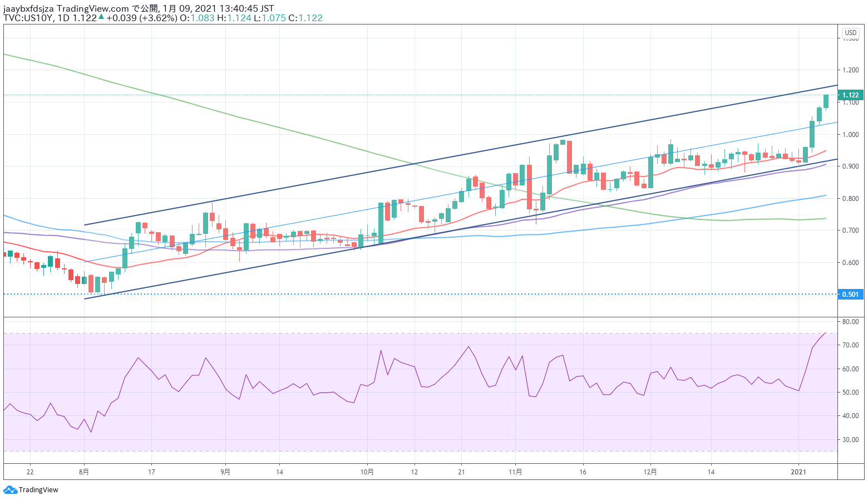The width and height of the screenshot is (868, 500).
Task: Click the H:1.124 high value
Action: click(234, 18)
